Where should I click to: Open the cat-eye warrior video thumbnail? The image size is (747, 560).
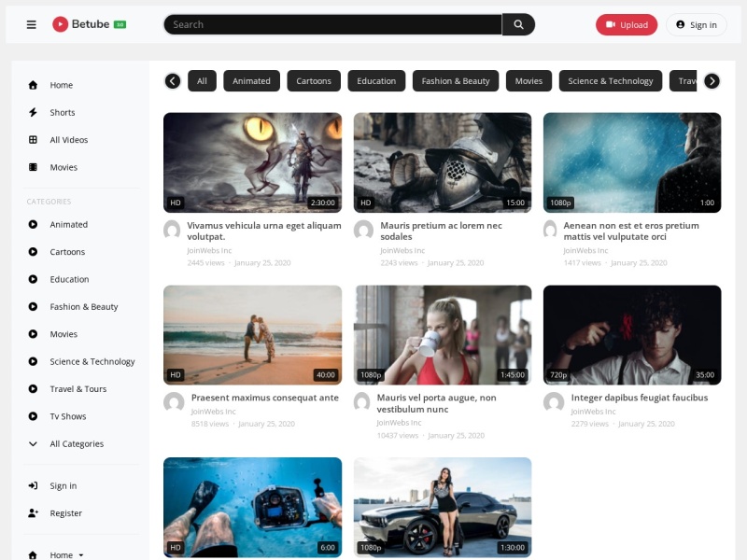coord(252,162)
